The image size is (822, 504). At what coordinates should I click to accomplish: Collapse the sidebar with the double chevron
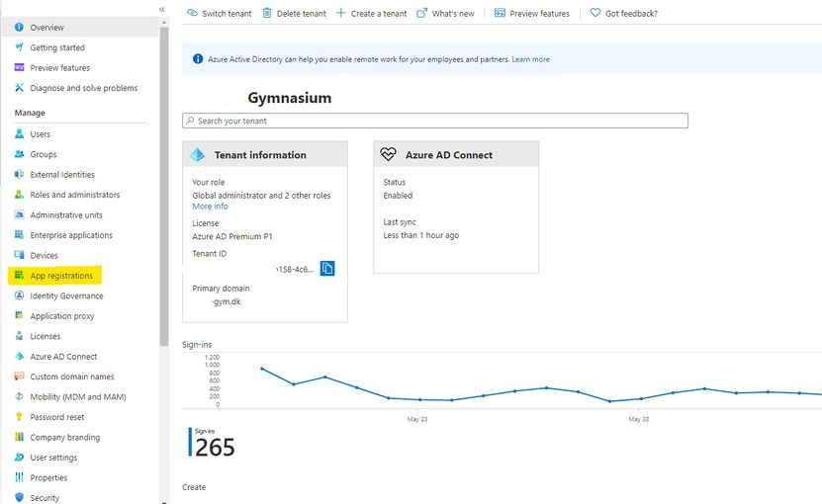[161, 9]
